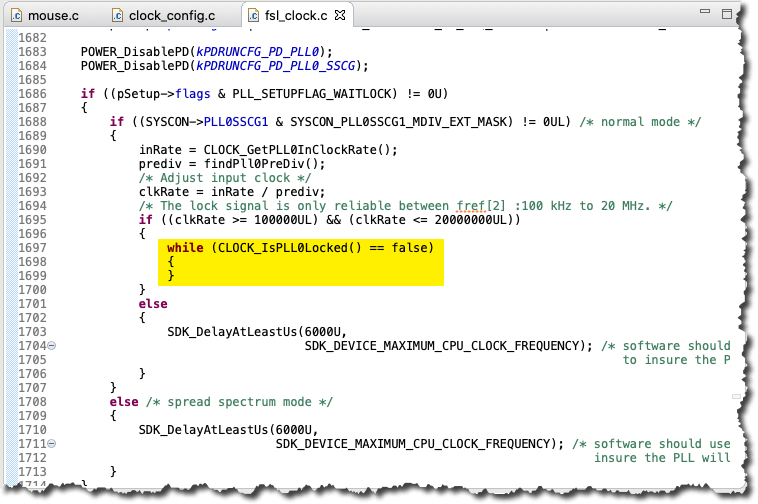This screenshot has width=758, height=504.
Task: Collapse the fold marker at line 1711
Action: coord(52,443)
